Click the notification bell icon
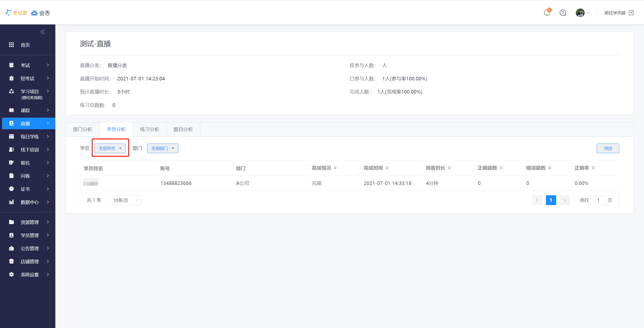This screenshot has height=328, width=644. click(547, 13)
